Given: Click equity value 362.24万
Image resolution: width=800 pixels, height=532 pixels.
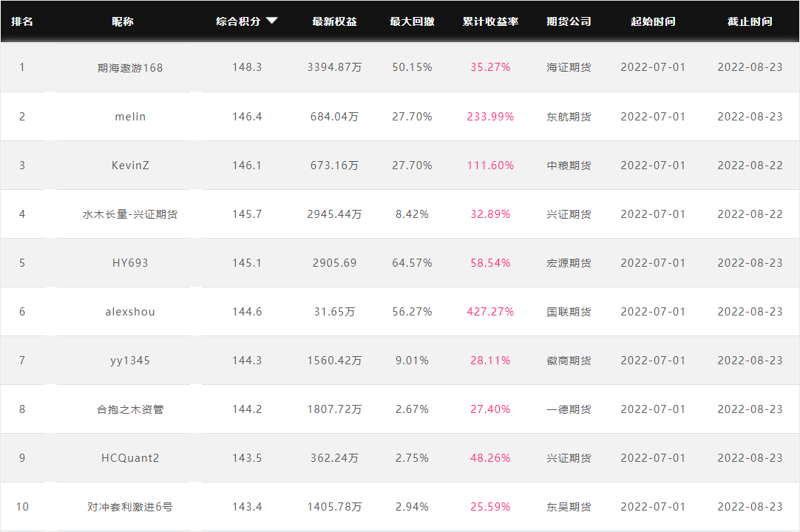Looking at the screenshot, I should click(x=335, y=458).
